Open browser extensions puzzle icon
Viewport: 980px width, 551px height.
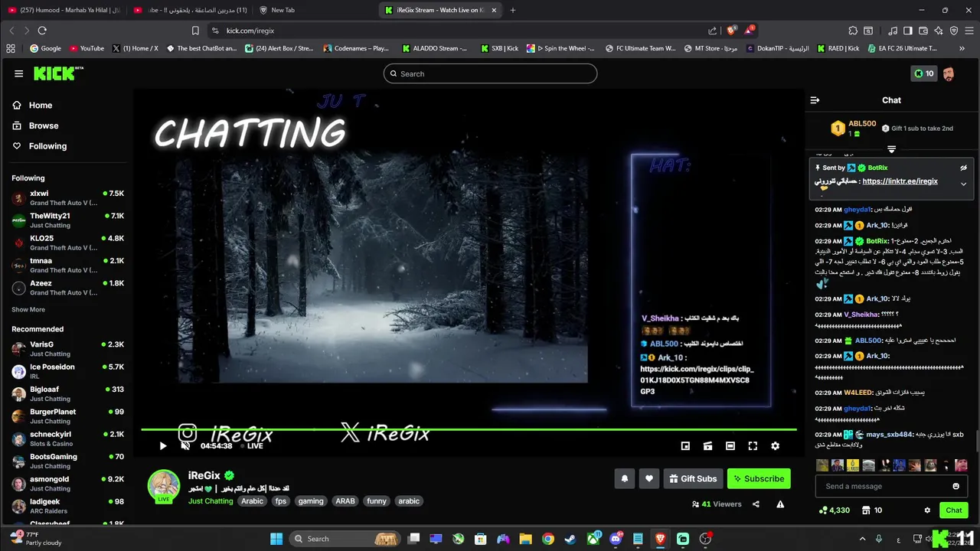(853, 31)
